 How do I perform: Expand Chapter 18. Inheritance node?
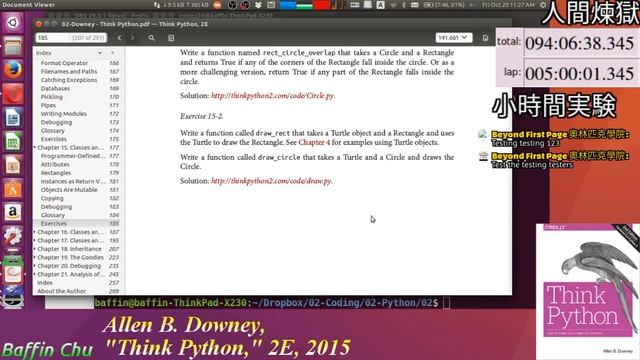[35, 249]
